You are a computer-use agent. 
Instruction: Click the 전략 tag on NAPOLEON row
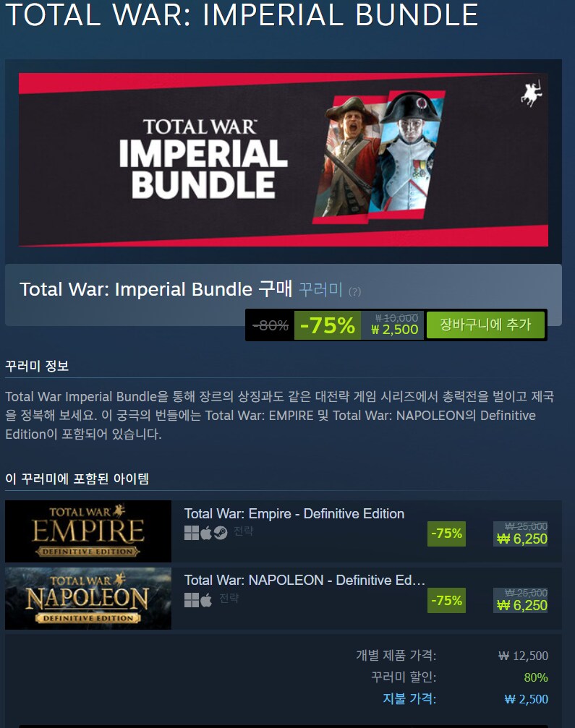(229, 598)
